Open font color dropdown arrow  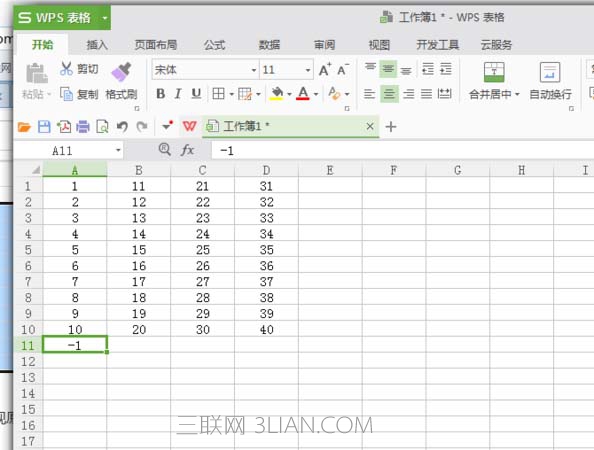(x=316, y=94)
